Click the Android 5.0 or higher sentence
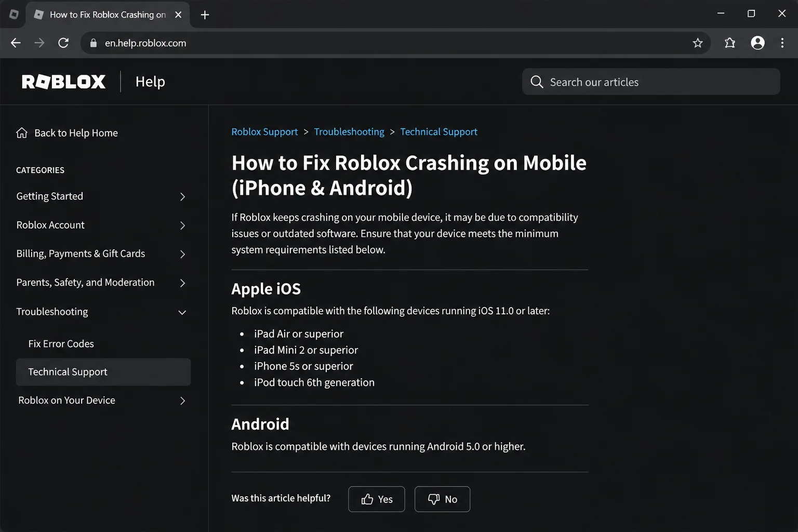 click(x=378, y=447)
